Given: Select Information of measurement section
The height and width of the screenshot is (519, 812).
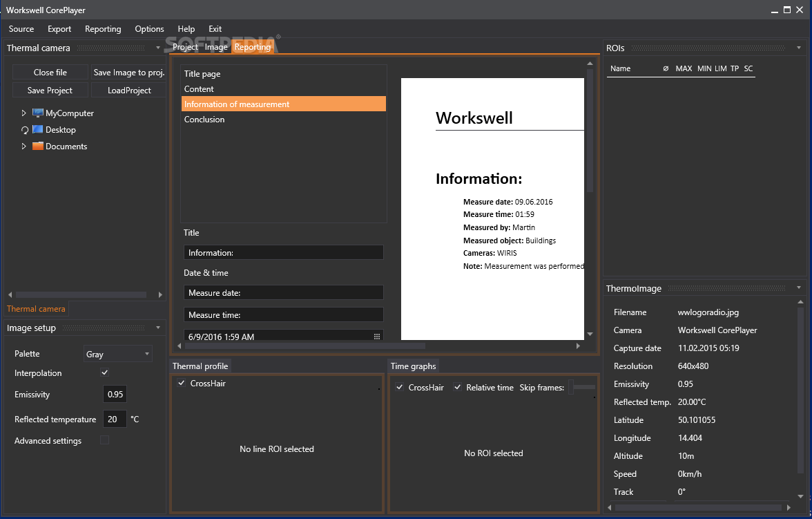Looking at the screenshot, I should (x=283, y=104).
